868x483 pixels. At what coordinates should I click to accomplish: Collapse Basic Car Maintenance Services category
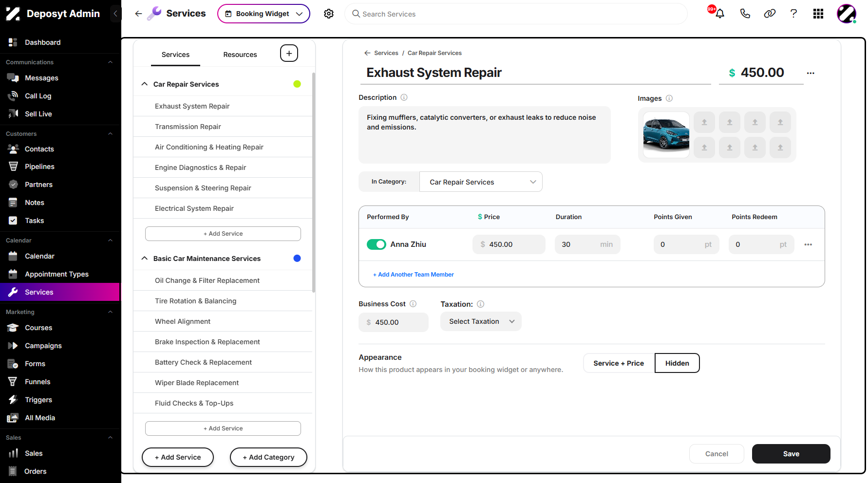pyautogui.click(x=144, y=258)
